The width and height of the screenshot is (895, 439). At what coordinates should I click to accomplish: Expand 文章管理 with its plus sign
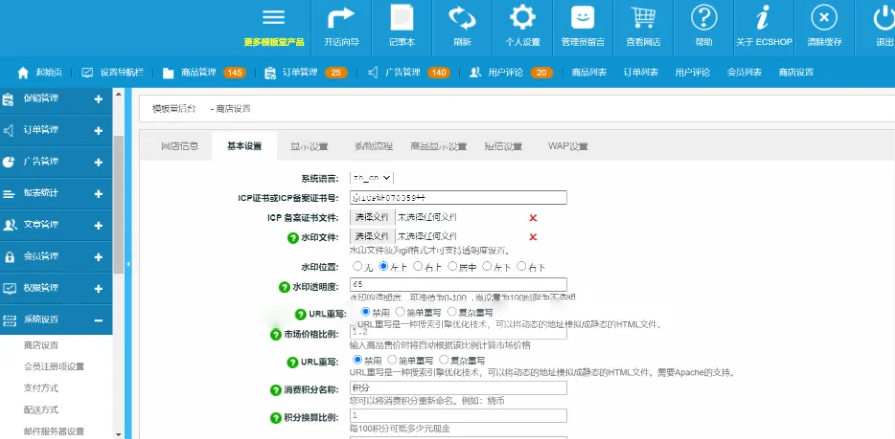tap(98, 225)
